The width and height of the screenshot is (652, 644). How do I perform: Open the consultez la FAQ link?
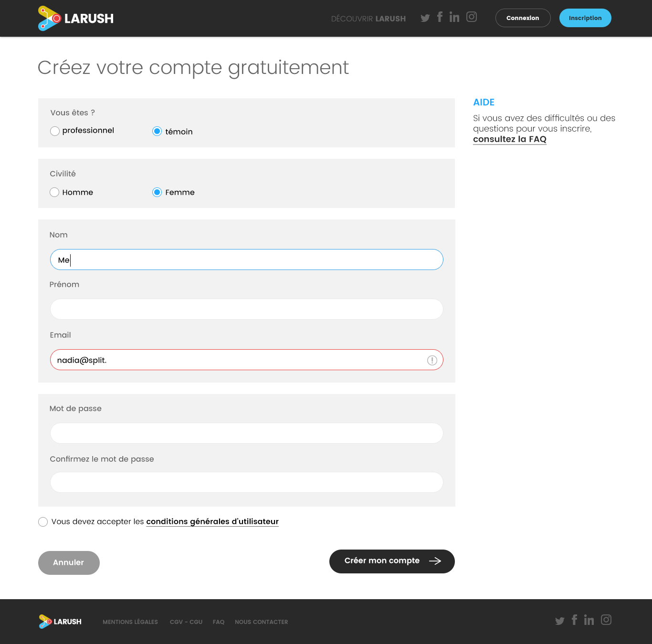click(510, 139)
